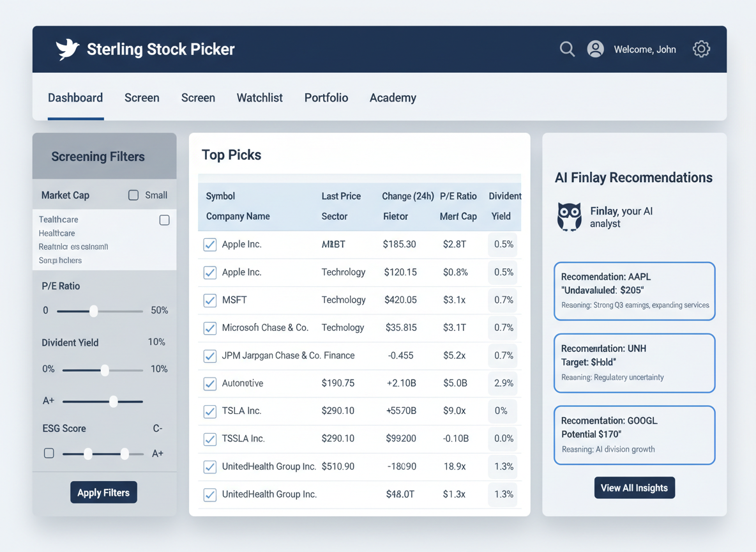Open the Watchlist tab
The height and width of the screenshot is (552, 756).
pos(259,97)
